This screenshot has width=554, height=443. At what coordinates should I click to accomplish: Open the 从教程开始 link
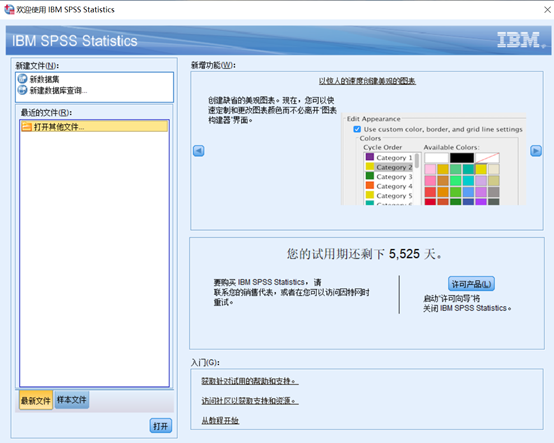(220, 420)
